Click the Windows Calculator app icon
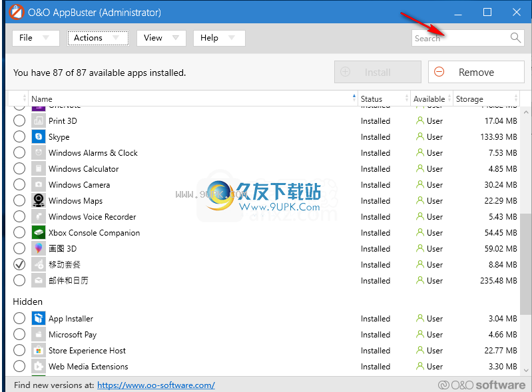532x392 pixels. tap(39, 168)
